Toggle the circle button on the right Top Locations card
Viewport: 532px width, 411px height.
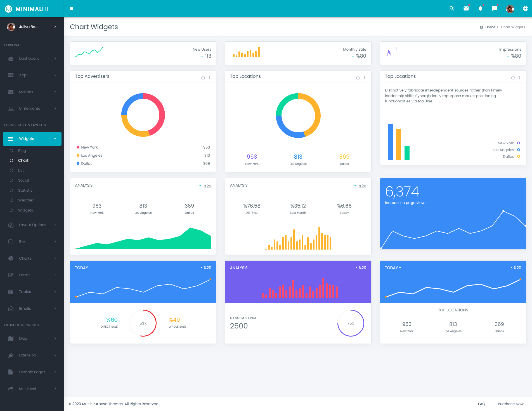[513, 78]
